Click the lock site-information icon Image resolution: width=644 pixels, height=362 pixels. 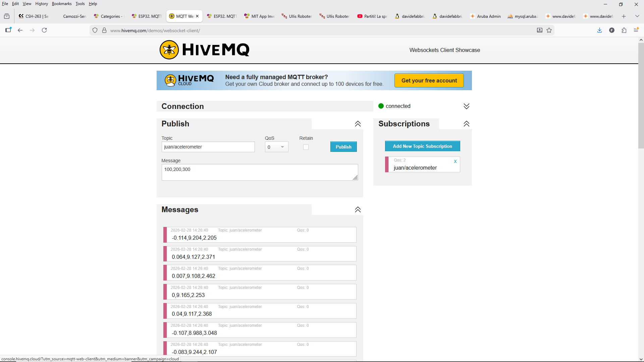[104, 31]
